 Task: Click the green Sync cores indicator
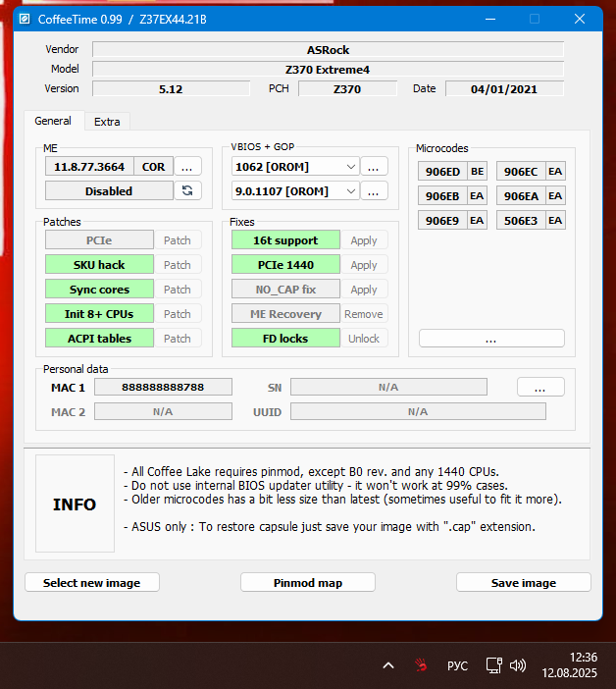coord(99,290)
